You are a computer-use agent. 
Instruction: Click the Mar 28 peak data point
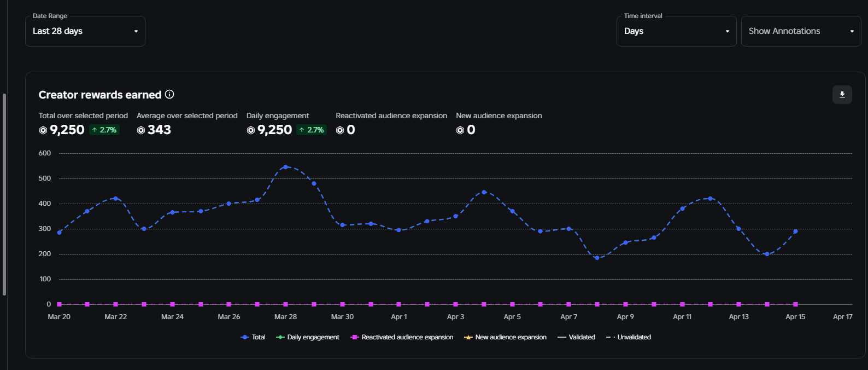285,167
